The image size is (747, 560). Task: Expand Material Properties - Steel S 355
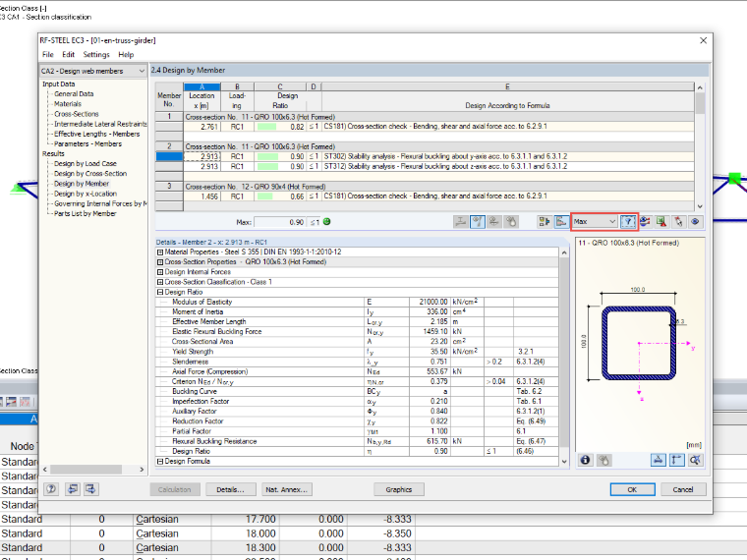[160, 252]
